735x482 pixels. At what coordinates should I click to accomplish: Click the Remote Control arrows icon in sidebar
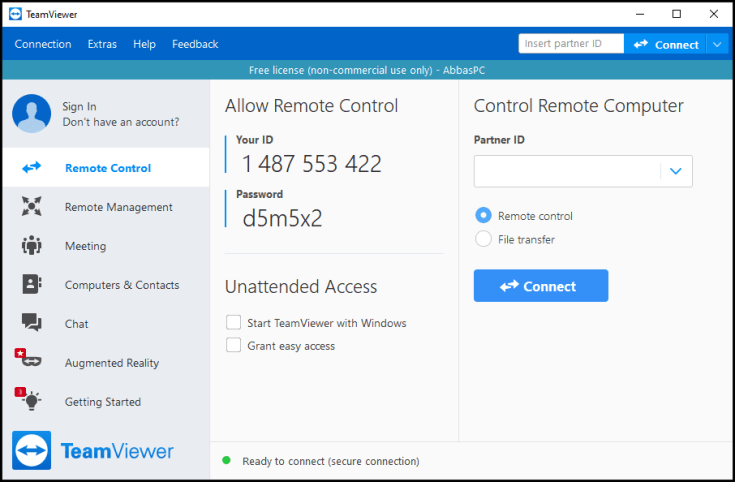(31, 167)
